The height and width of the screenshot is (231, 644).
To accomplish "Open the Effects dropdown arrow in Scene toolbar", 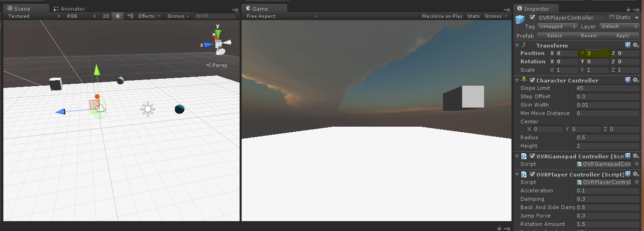I will 159,16.
